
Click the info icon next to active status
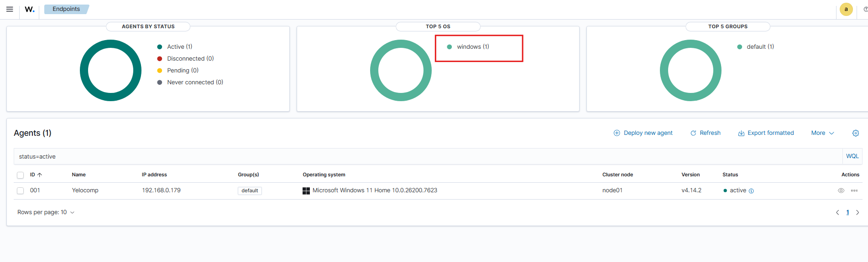(751, 191)
